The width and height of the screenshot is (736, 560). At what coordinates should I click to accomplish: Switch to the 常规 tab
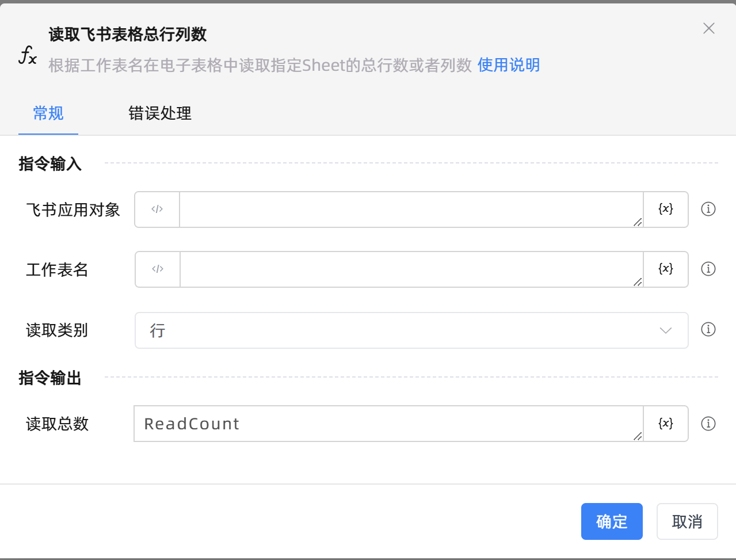click(48, 113)
